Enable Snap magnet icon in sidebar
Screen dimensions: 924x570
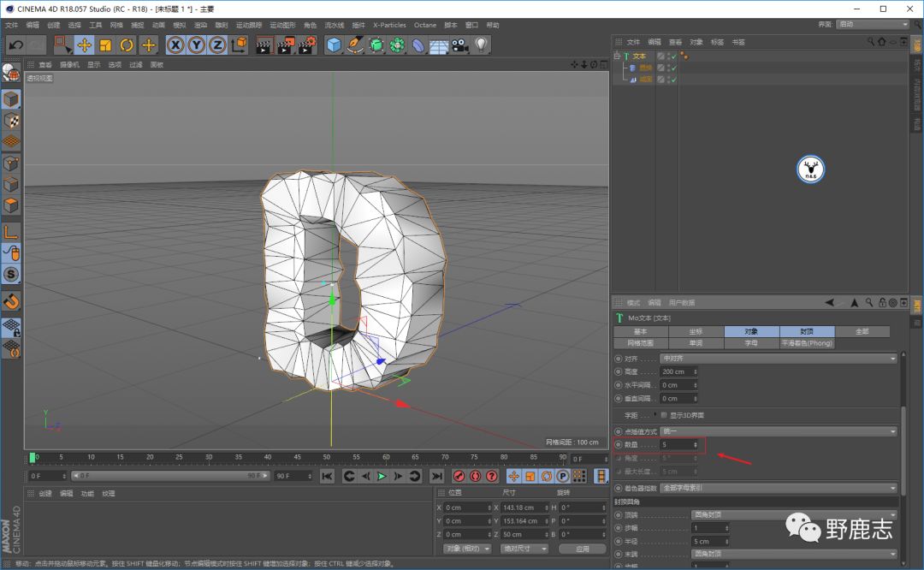(11, 302)
